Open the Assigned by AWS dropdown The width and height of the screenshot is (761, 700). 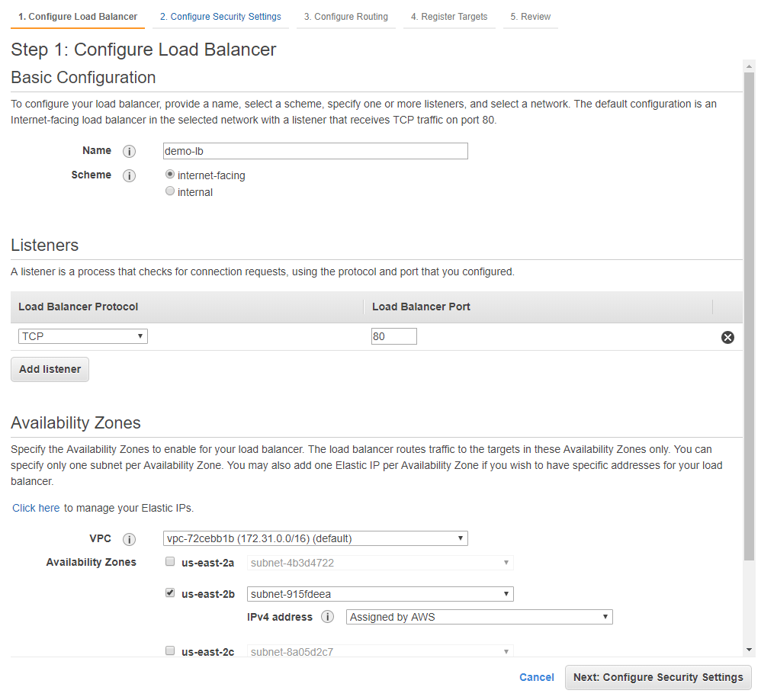point(479,617)
